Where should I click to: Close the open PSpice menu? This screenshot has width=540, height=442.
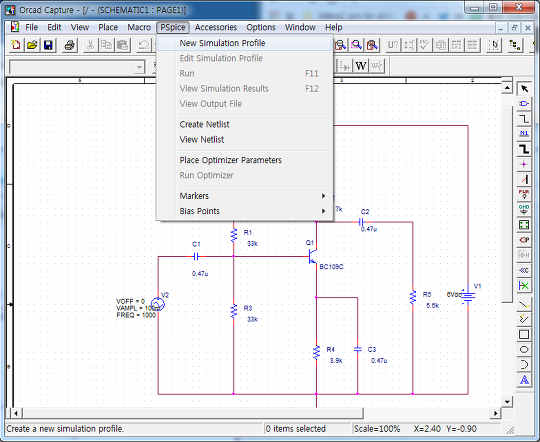point(173,27)
